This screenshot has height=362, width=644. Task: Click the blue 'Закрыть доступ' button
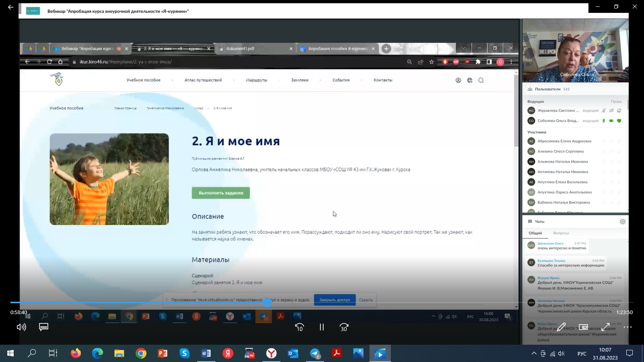pos(334,300)
